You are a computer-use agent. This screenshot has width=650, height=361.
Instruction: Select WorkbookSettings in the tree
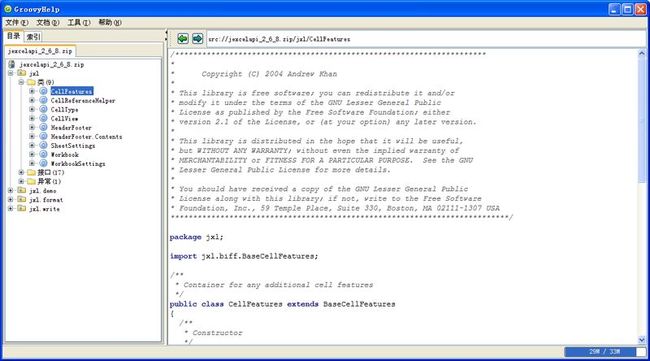(x=78, y=164)
